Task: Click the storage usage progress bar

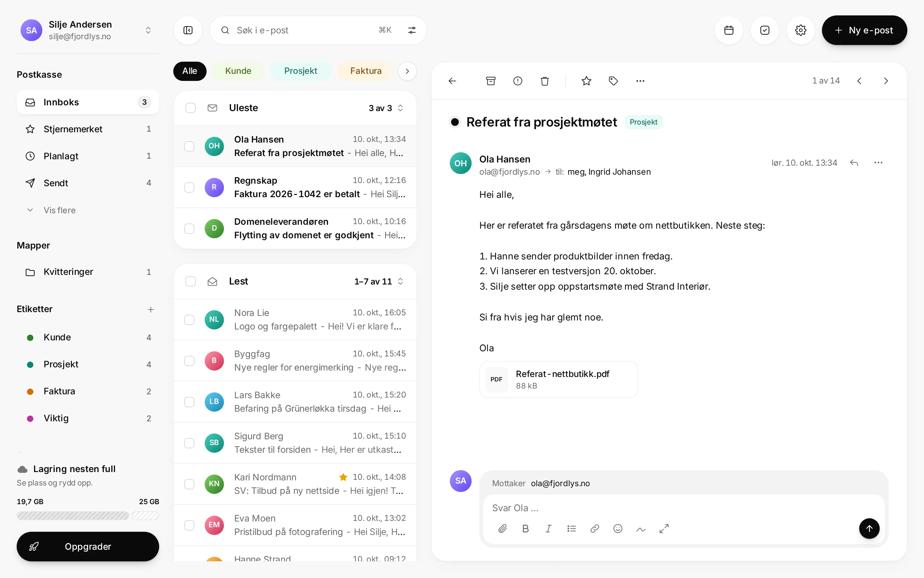Action: pos(88,516)
